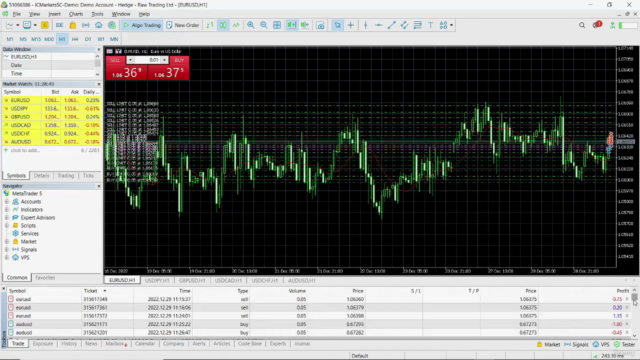This screenshot has height=360, width=640.
Task: Select M15 timeframe
Action: tap(36, 39)
